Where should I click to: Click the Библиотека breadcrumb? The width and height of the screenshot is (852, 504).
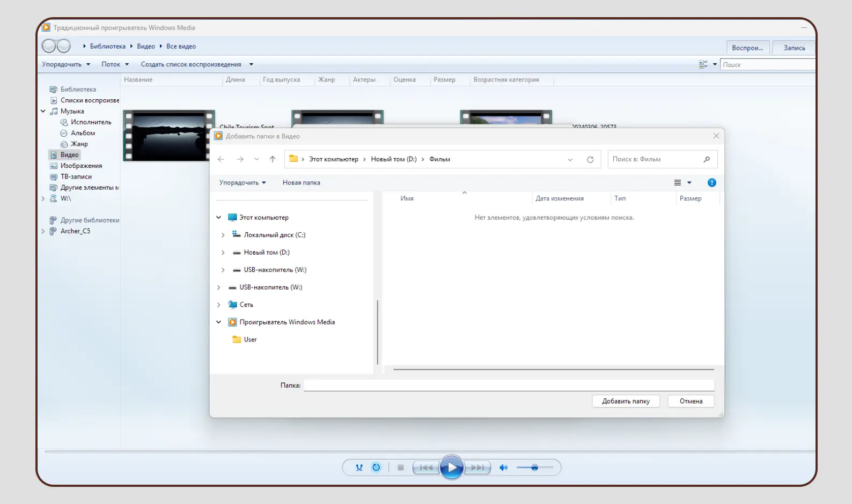pyautogui.click(x=107, y=46)
